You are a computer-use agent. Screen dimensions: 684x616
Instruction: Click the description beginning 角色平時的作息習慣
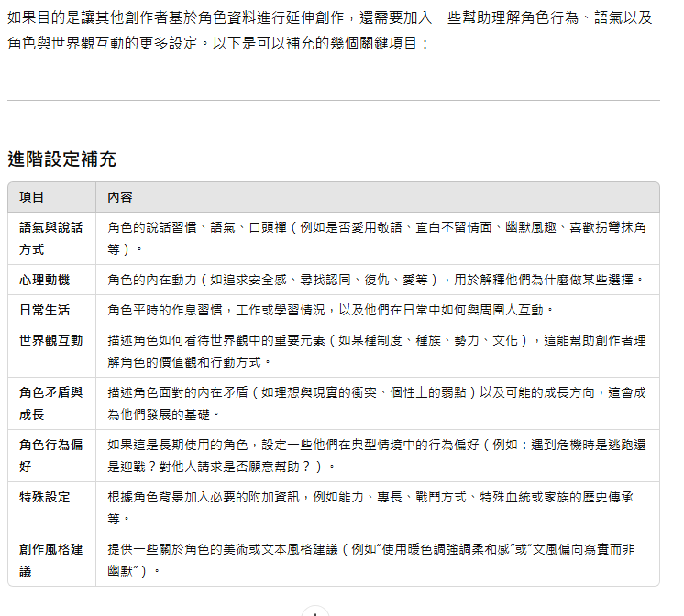(x=330, y=310)
